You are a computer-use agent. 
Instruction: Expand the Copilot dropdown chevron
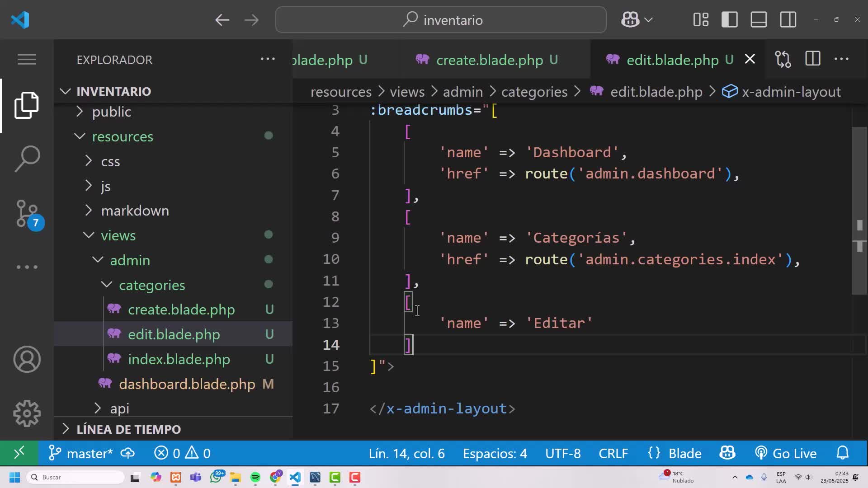click(x=648, y=20)
